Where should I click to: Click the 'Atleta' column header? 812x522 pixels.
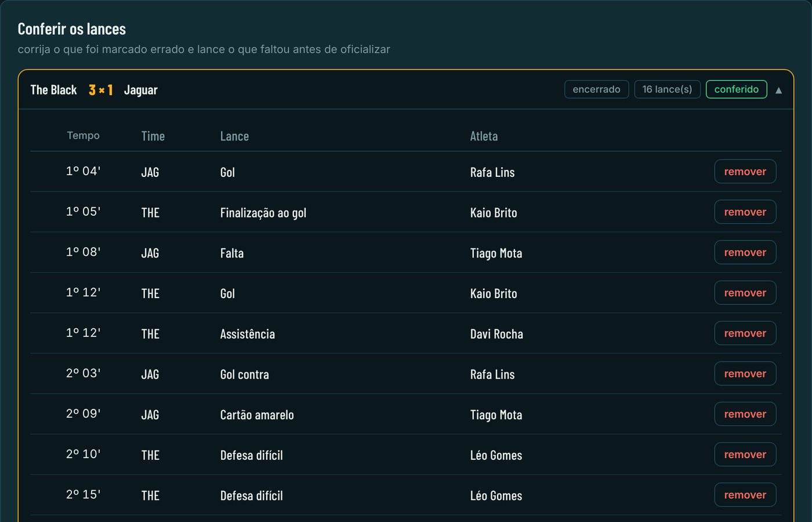(x=484, y=136)
